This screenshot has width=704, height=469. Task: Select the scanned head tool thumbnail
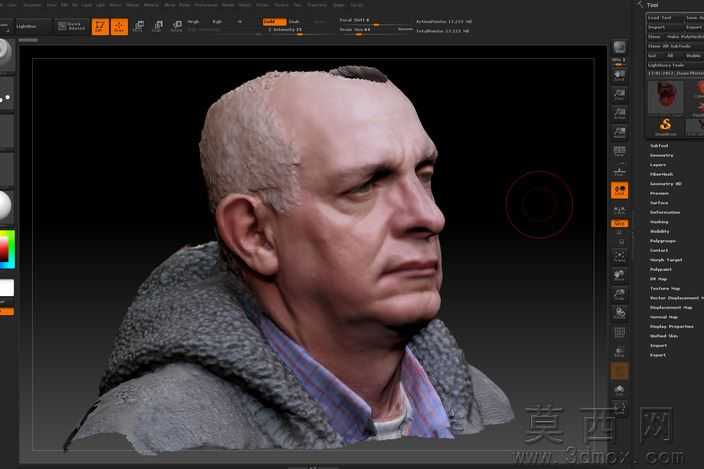point(665,96)
